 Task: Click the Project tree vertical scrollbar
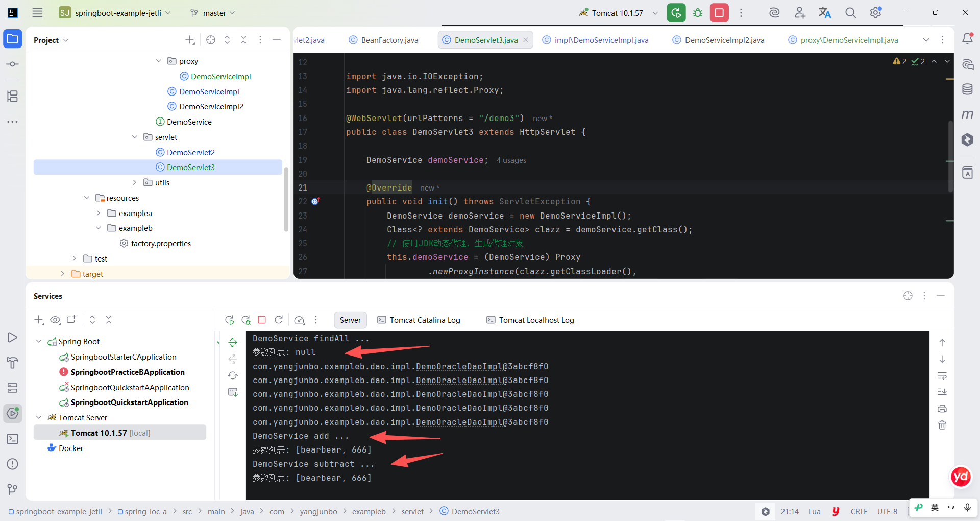click(286, 199)
